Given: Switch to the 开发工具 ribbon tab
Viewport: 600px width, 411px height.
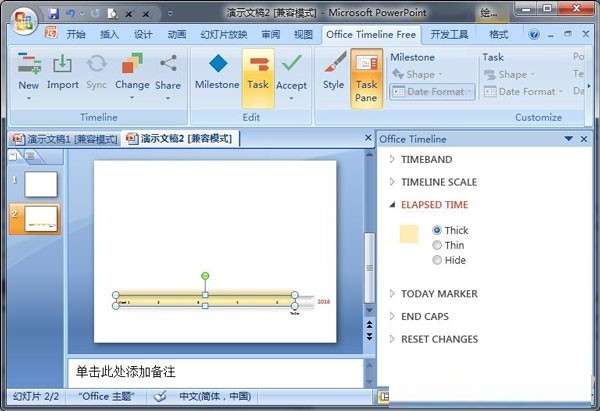Looking at the screenshot, I should click(449, 35).
